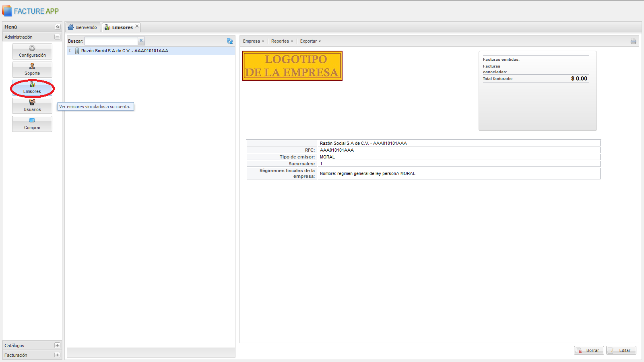
Task: Close the Emisores tab
Action: [x=137, y=26]
